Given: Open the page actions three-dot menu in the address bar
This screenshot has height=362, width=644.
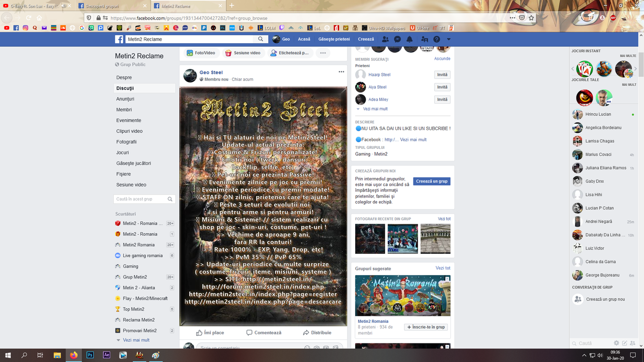Looking at the screenshot, I should pos(512,18).
